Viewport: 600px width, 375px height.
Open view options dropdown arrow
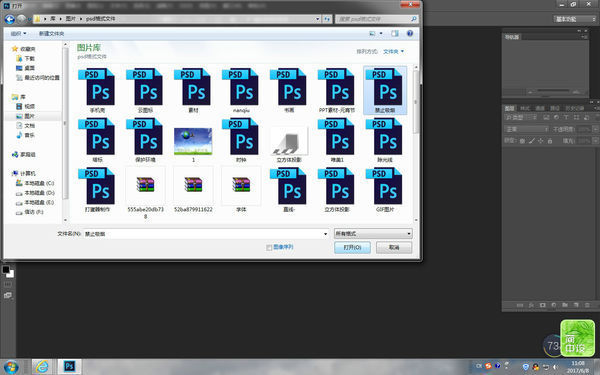click(x=381, y=34)
